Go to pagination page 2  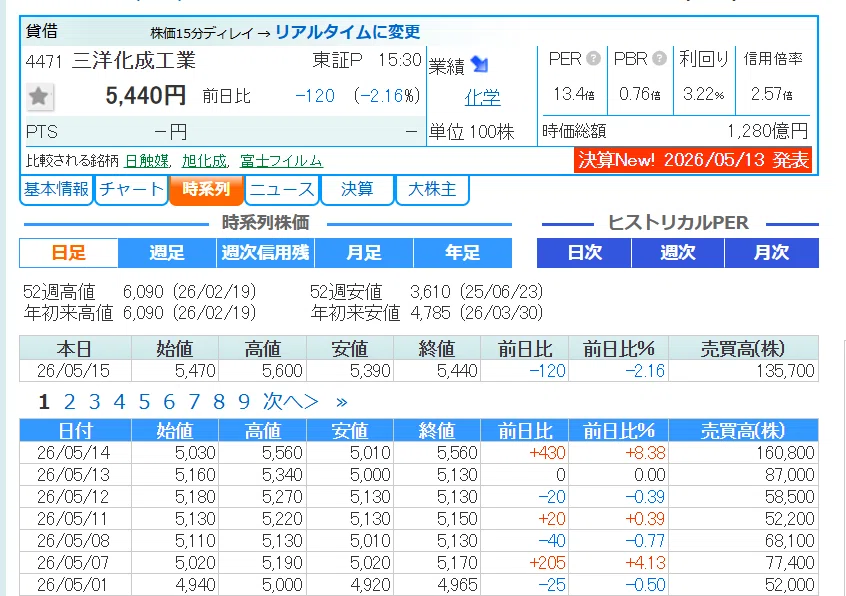pos(69,402)
